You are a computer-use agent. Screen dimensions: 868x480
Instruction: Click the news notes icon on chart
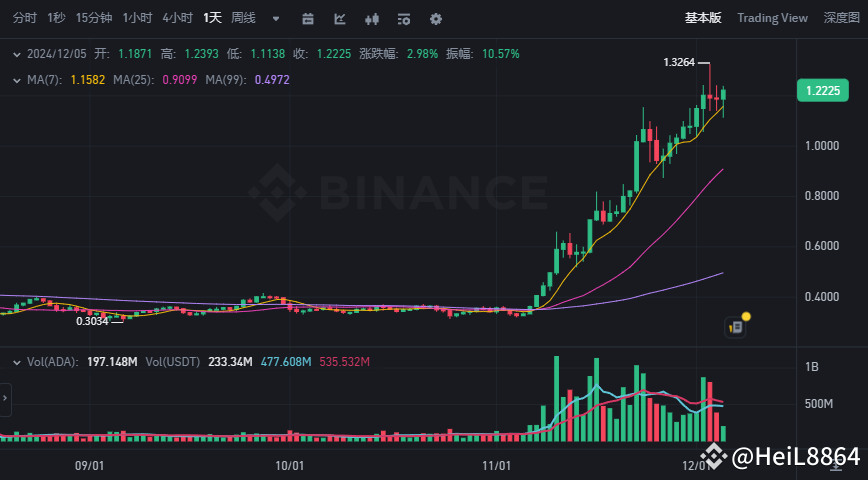736,326
